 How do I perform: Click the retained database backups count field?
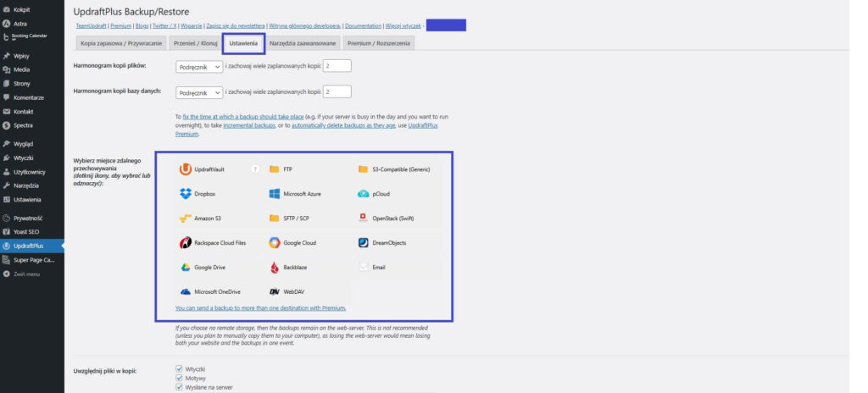coord(337,91)
